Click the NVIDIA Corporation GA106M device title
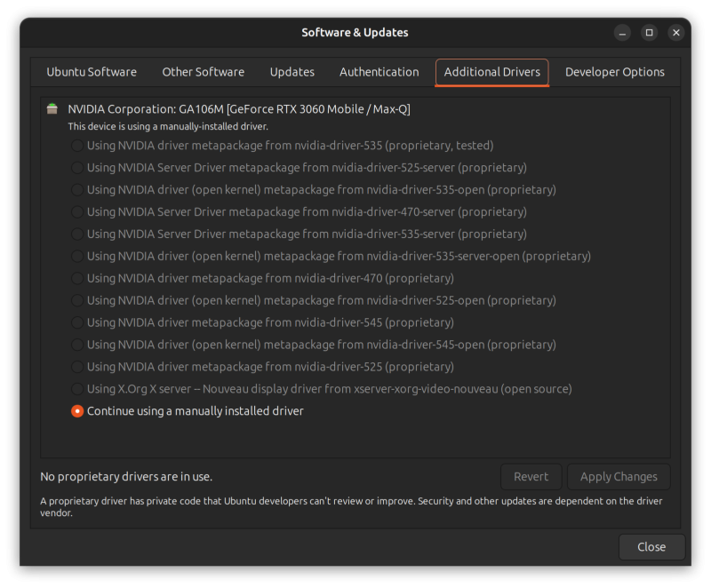Image resolution: width=711 pixels, height=588 pixels. 239,109
